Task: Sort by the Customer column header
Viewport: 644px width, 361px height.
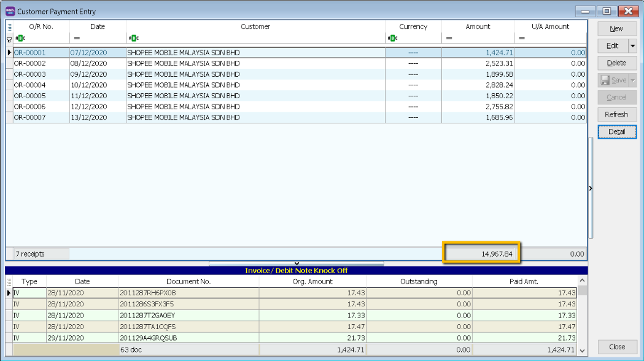Action: (x=255, y=26)
